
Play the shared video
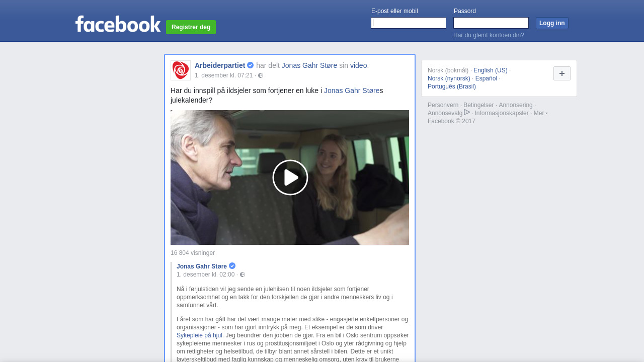tap(290, 177)
